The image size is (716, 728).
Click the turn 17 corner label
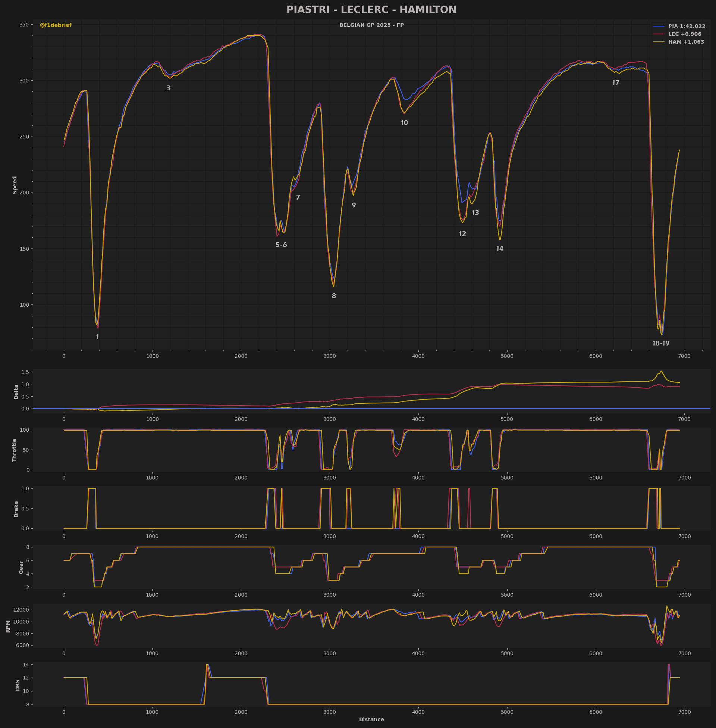616,83
